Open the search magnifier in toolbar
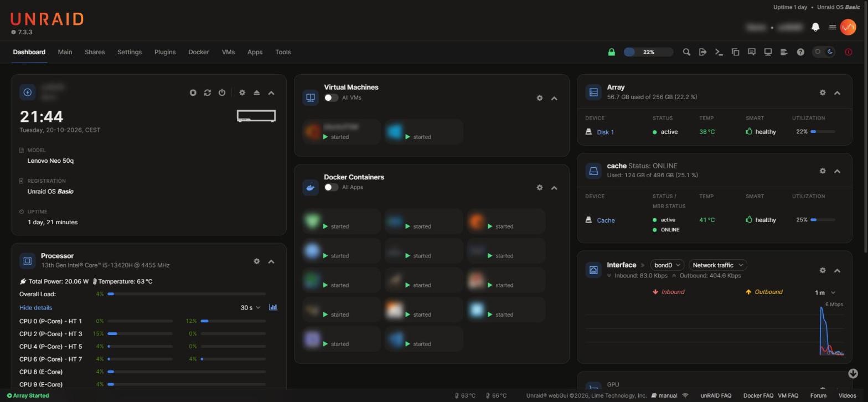The image size is (868, 402). click(x=686, y=52)
